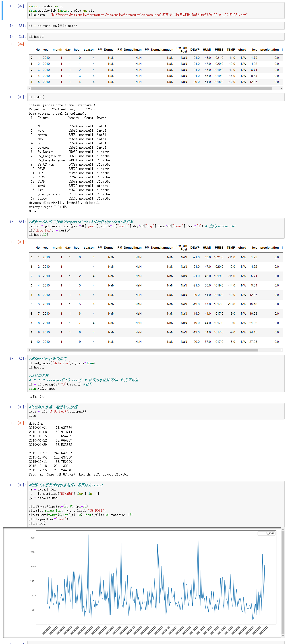Click the Iws value 16.10 in Out[86]
Viewport: 288px width, 644px height.
point(253,304)
